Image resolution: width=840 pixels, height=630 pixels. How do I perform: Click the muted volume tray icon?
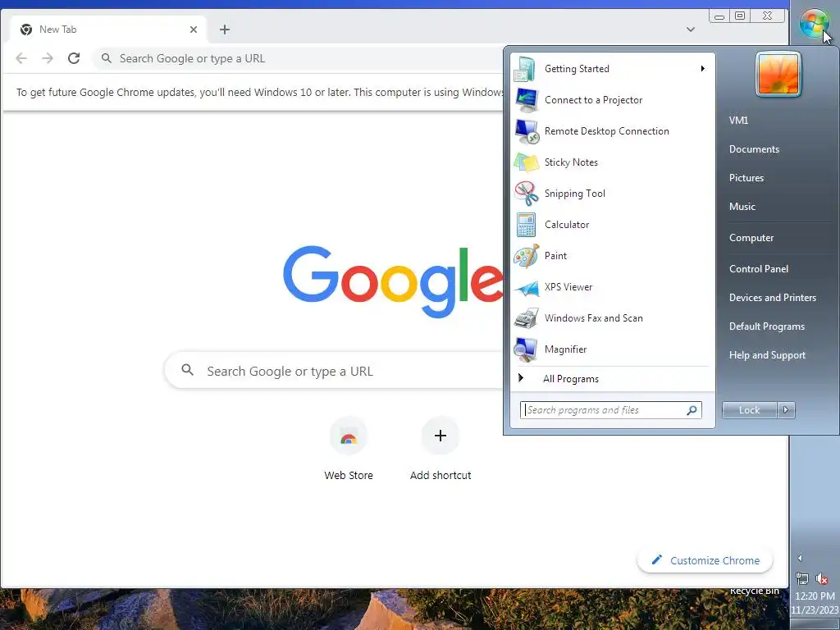coord(821,578)
